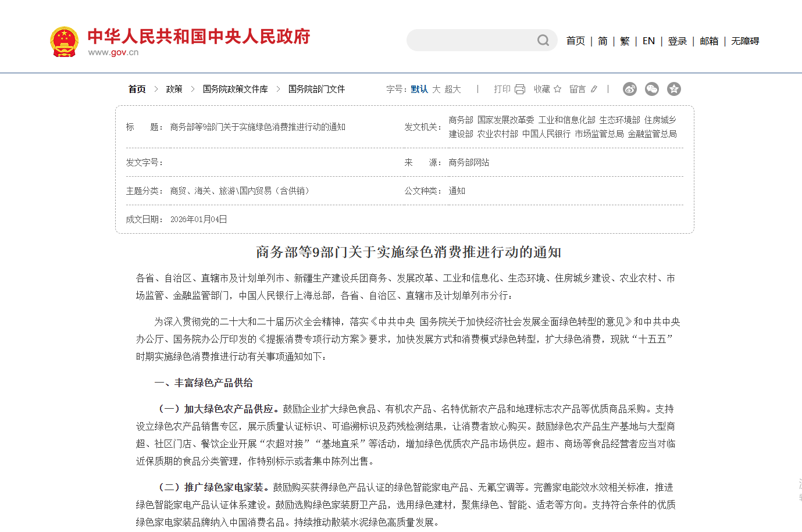This screenshot has width=802, height=532.
Task: Click the search magnifier icon
Action: pos(543,40)
